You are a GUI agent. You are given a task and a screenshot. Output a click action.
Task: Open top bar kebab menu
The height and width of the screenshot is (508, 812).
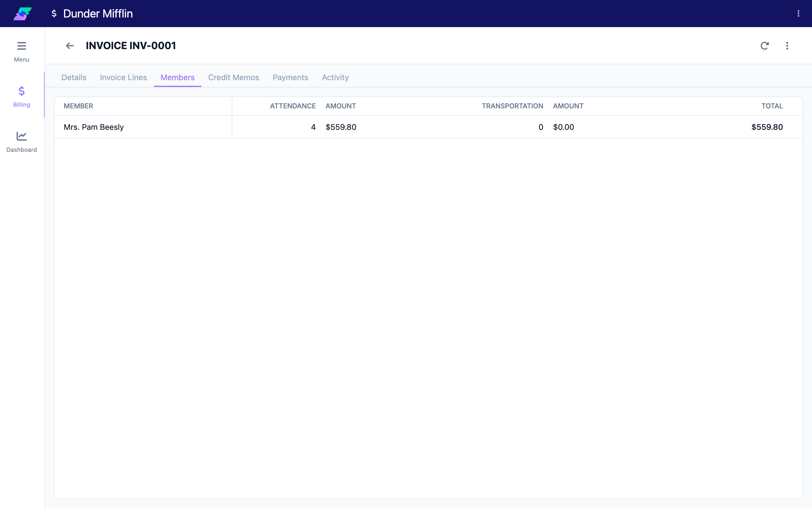click(x=798, y=14)
